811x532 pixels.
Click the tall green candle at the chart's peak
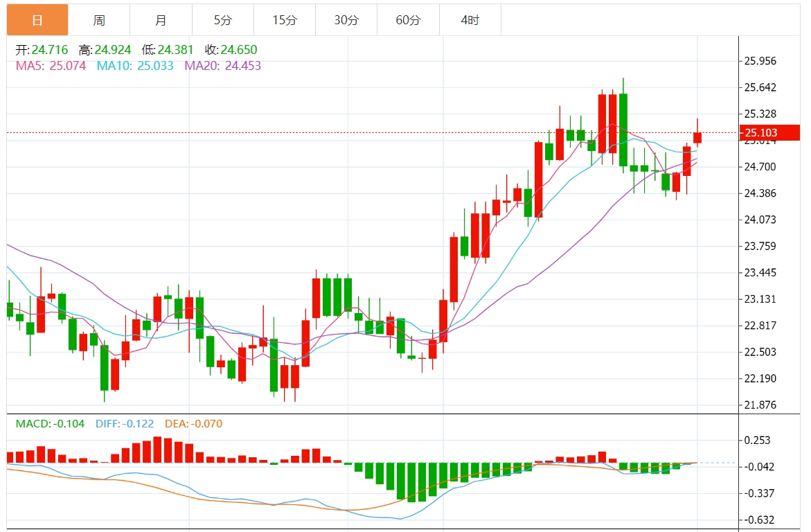(623, 130)
